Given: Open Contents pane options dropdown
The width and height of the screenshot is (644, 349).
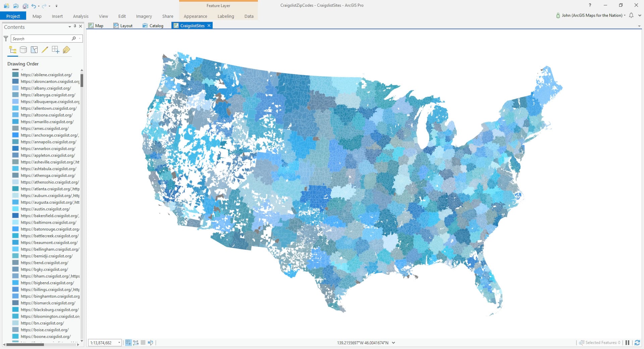Looking at the screenshot, I should [x=70, y=27].
